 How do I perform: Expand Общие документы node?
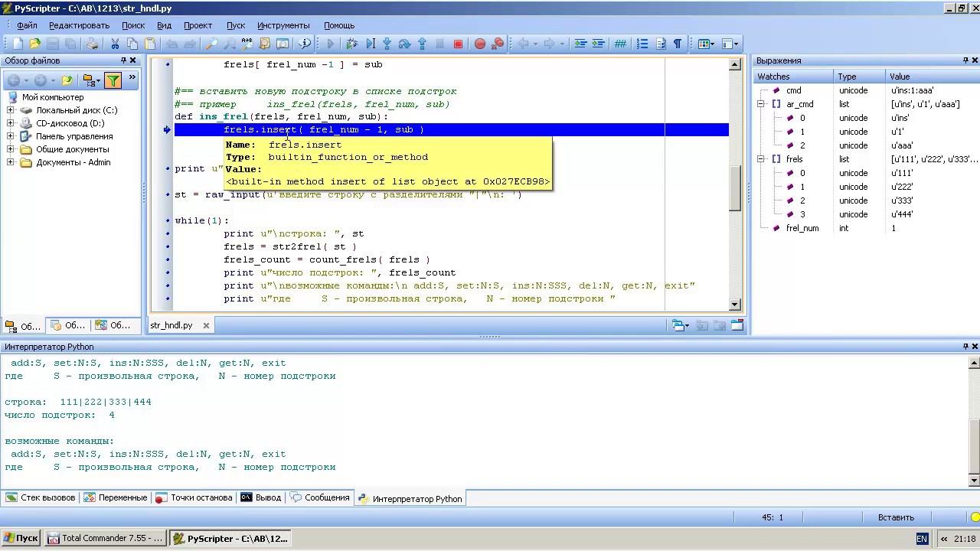tap(11, 149)
